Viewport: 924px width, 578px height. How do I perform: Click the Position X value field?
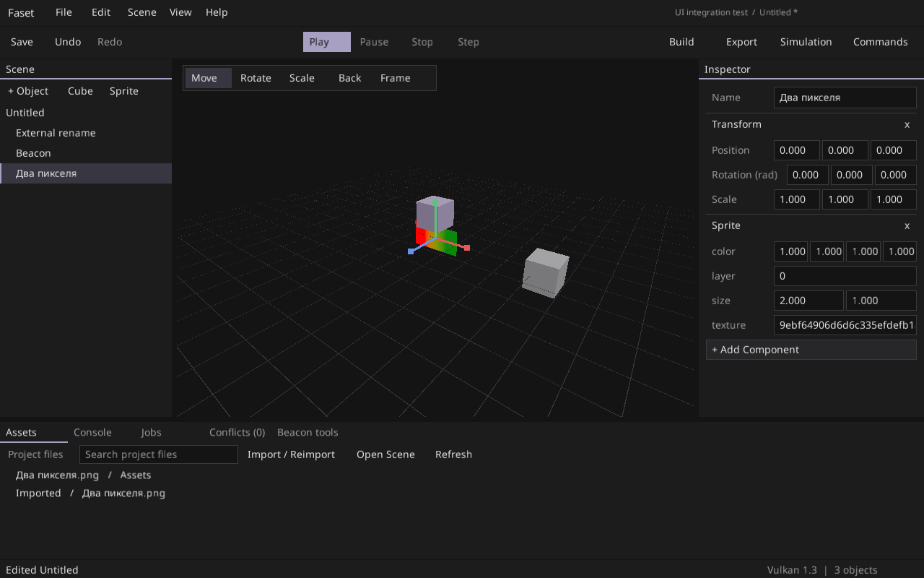click(x=797, y=150)
